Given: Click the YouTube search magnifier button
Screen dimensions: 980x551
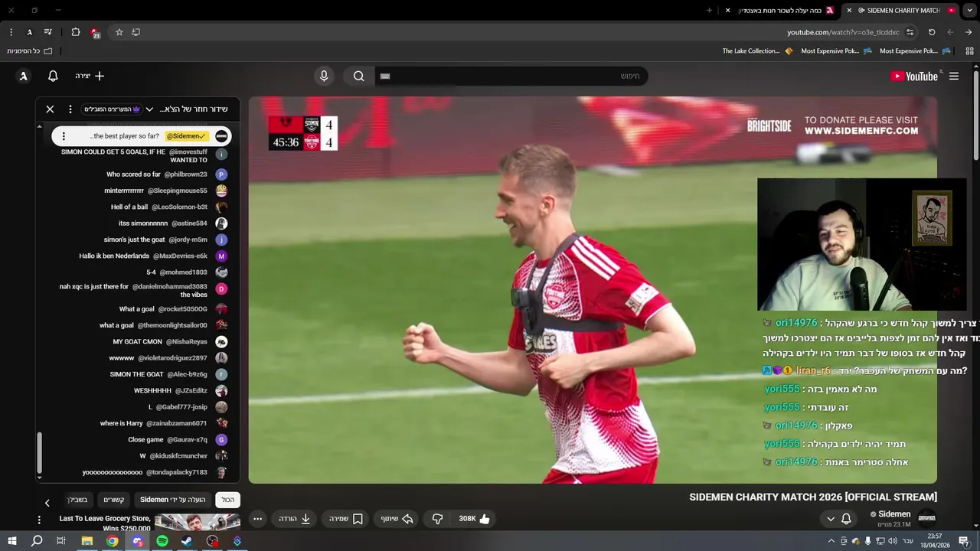Looking at the screenshot, I should coord(358,76).
